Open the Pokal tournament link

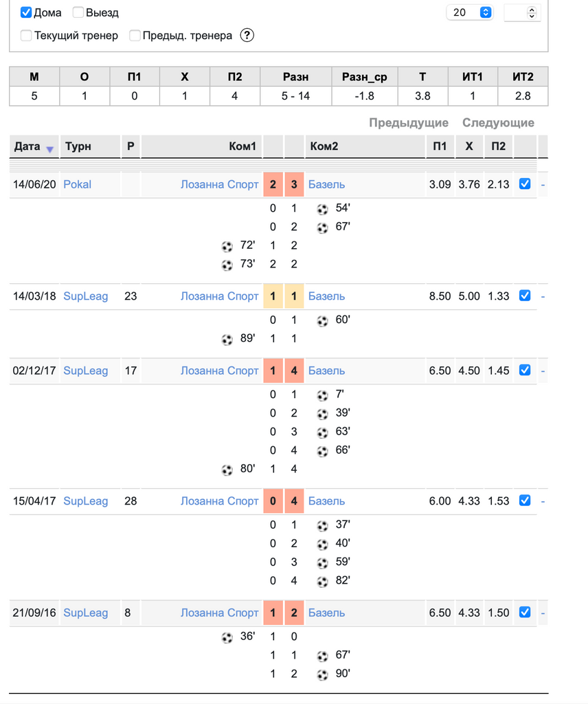[77, 184]
